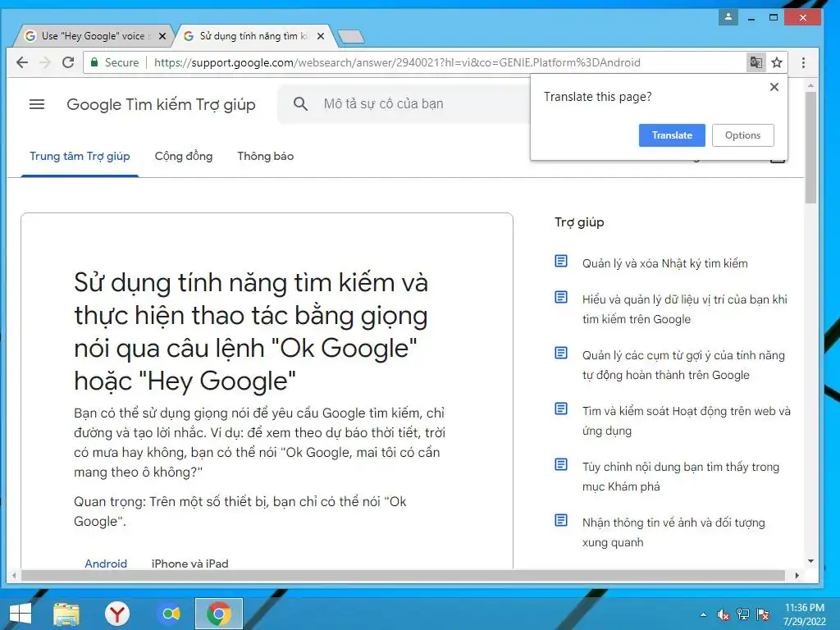Open the Chrome three-dot menu
This screenshot has height=630, width=840.
[x=803, y=62]
